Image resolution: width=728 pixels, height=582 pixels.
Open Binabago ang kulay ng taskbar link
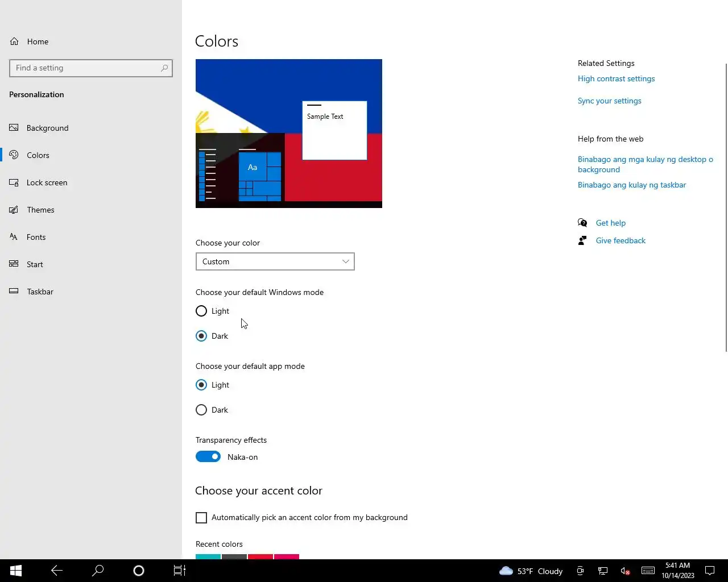(632, 185)
